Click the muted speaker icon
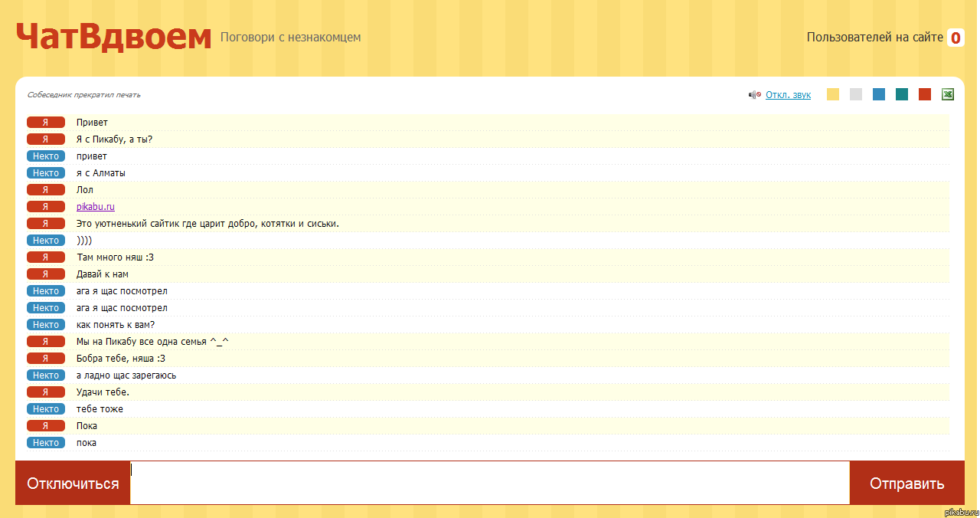The height and width of the screenshot is (518, 980). pos(754,95)
